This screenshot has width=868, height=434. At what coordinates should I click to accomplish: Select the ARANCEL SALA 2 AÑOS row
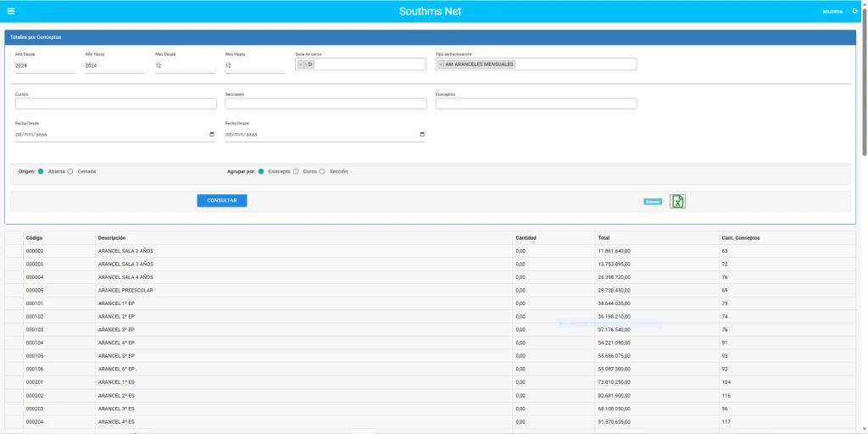[430, 251]
